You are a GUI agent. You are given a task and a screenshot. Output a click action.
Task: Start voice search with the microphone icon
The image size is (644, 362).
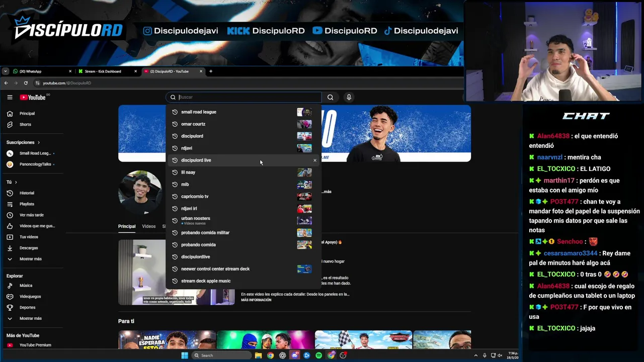pos(349,97)
